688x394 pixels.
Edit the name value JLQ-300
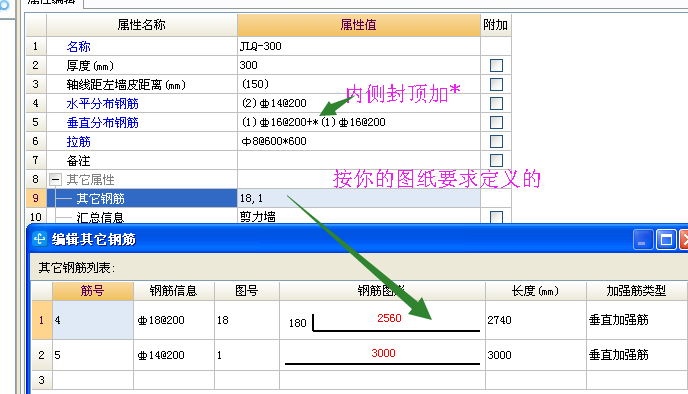pos(358,46)
